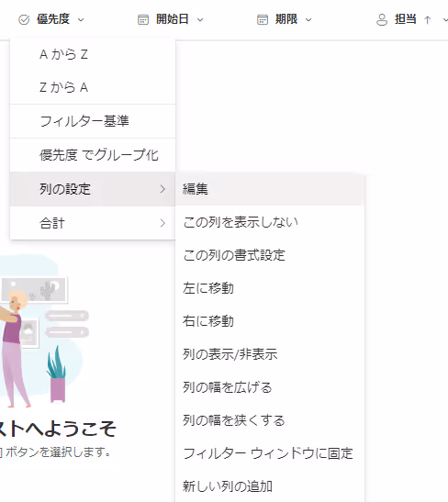Click the 担当 column header label
The width and height of the screenshot is (448, 502).
tap(406, 19)
